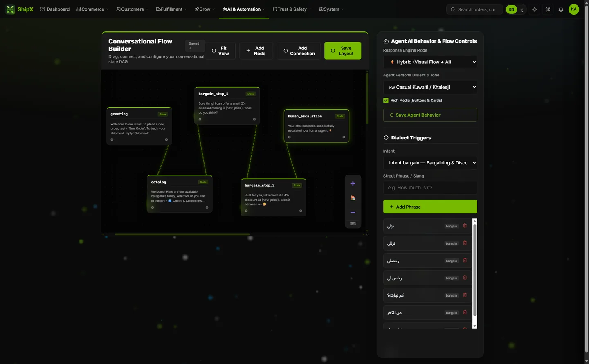Toggle light theme with the sun icon
589x364 pixels.
pos(534,9)
